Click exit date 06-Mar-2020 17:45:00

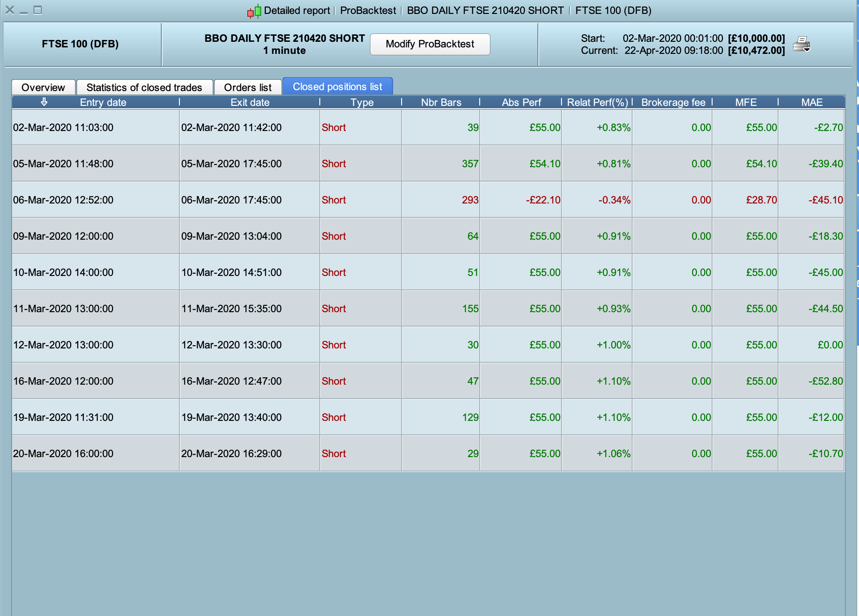(231, 200)
